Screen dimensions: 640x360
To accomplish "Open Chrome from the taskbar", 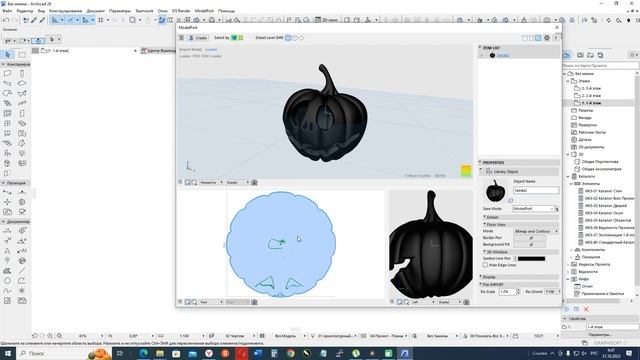I will tap(291, 353).
